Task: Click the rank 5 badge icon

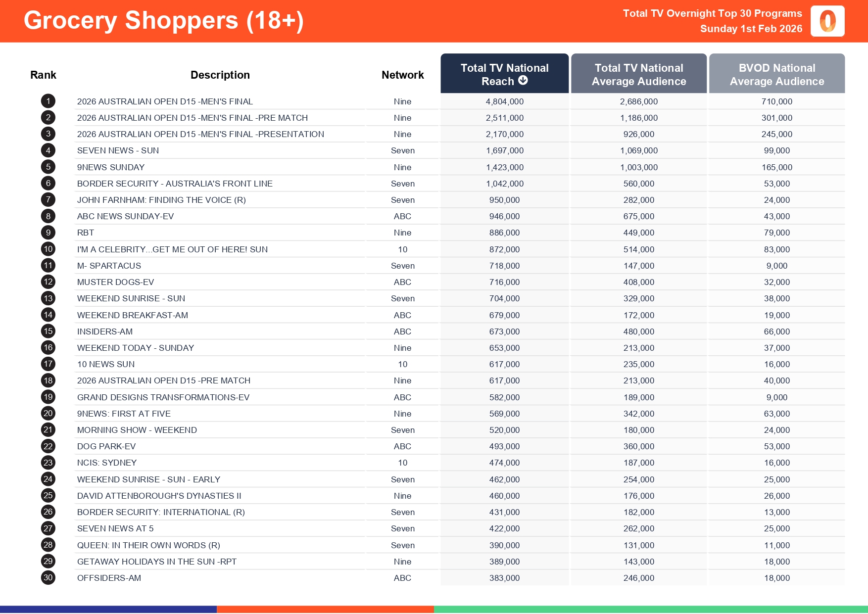Action: point(48,167)
